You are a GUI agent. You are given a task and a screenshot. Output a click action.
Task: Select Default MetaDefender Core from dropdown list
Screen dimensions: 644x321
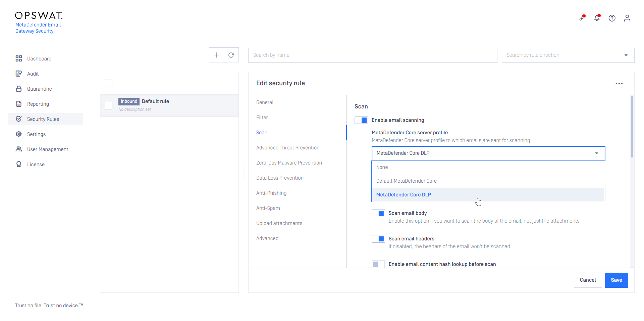click(x=406, y=181)
